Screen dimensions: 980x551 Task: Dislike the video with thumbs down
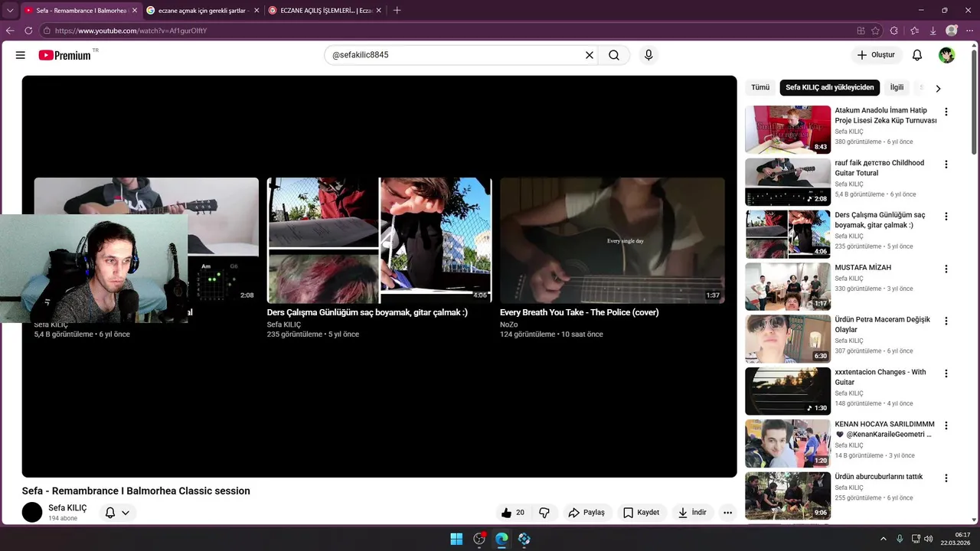pyautogui.click(x=544, y=513)
